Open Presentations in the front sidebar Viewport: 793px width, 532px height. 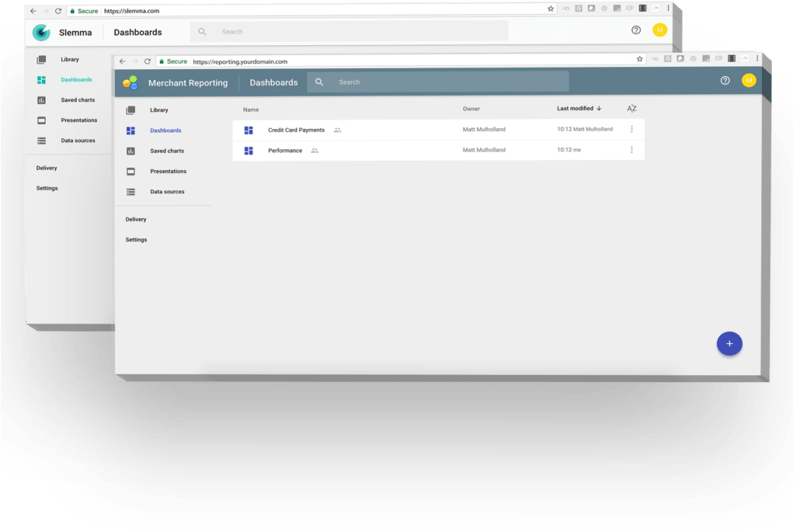click(168, 171)
